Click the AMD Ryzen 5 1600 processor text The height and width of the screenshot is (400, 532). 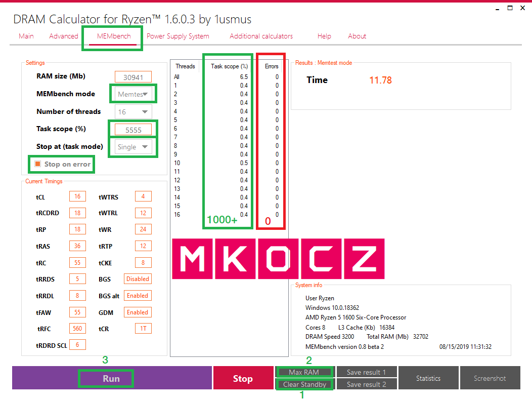pos(356,317)
